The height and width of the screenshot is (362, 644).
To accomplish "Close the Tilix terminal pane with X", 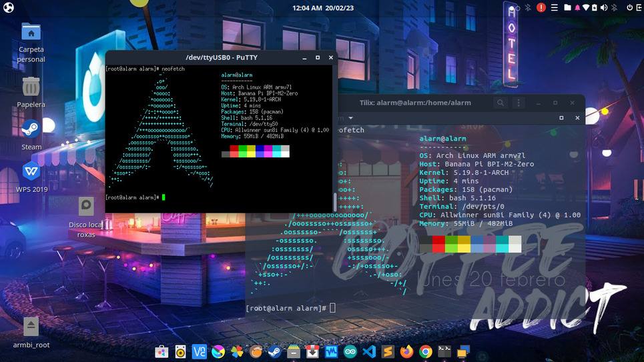I will [577, 118].
